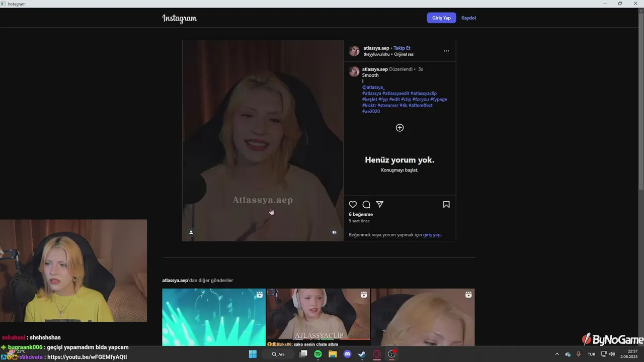Open the youtu.be link in chat

pos(87,357)
